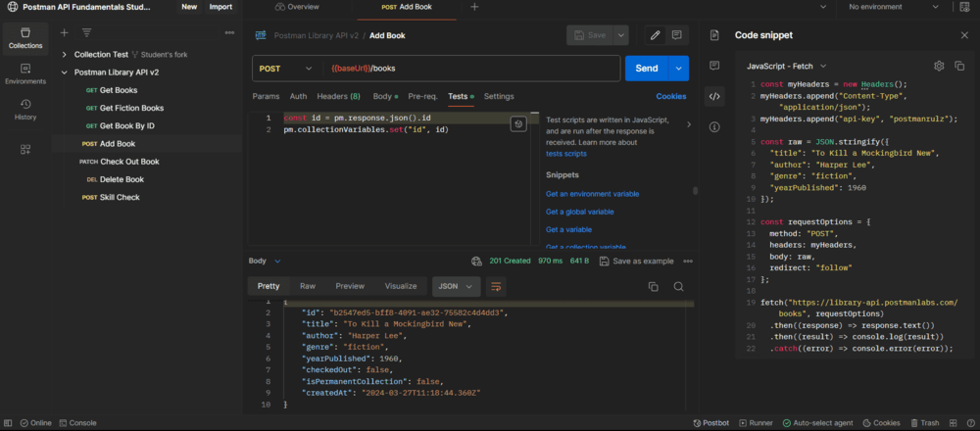Copy the response body to clipboard
Image resolution: width=980 pixels, height=431 pixels.
[653, 287]
